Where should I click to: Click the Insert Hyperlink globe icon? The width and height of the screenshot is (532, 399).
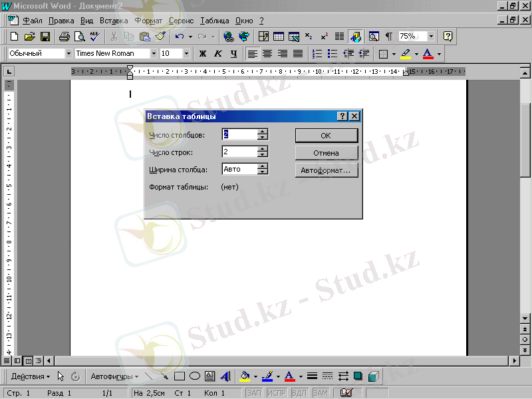(x=229, y=37)
